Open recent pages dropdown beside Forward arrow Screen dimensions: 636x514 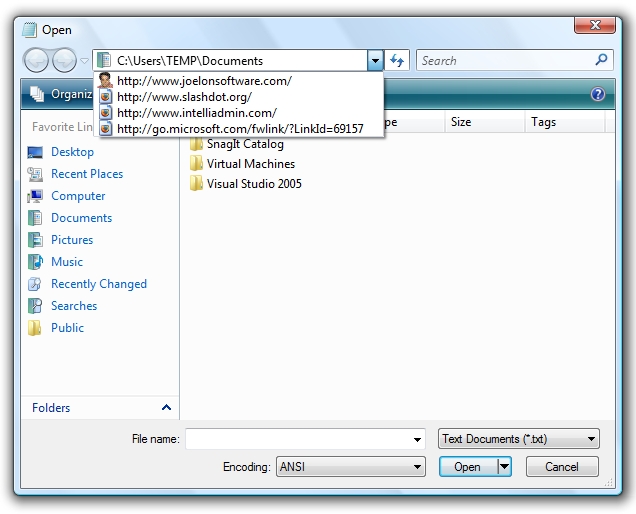[84, 61]
